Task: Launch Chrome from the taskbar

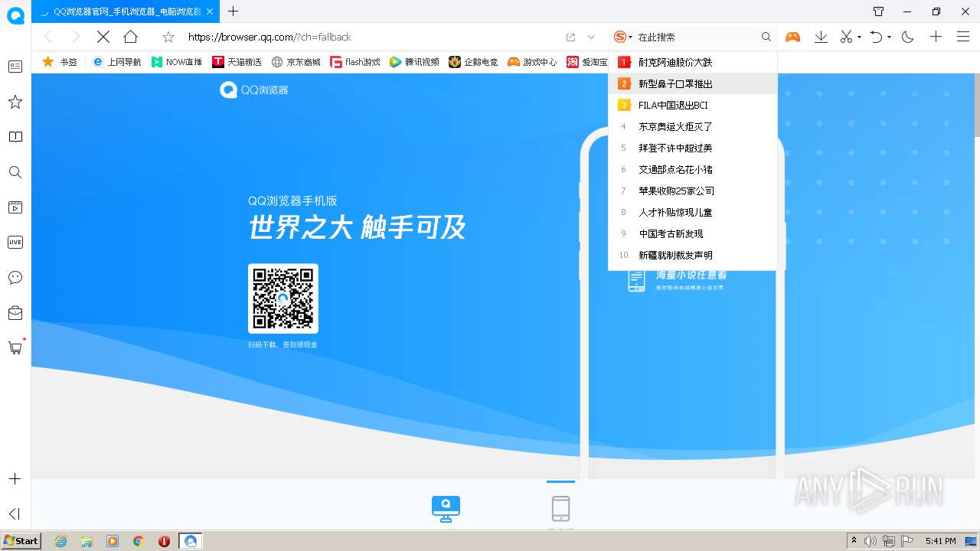Action: point(139,541)
